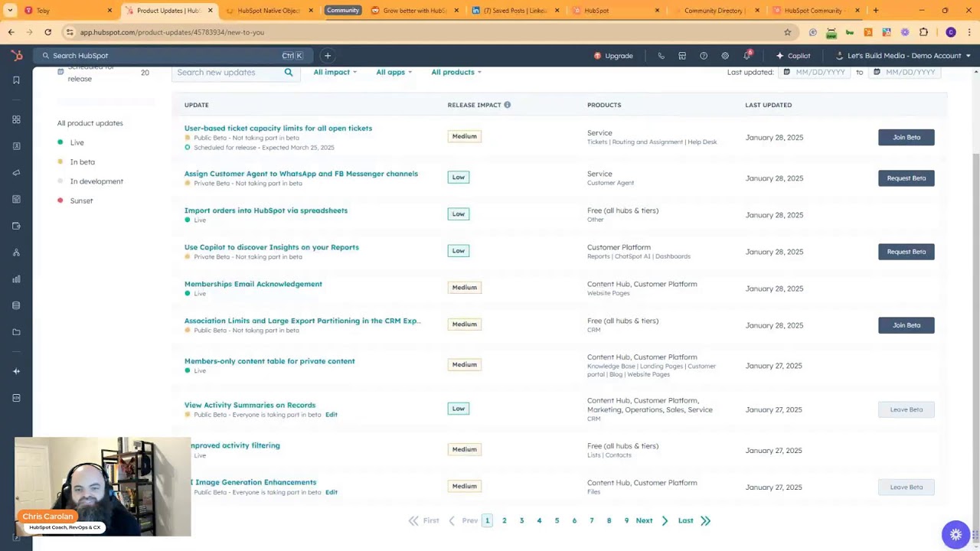The image size is (980, 551).
Task: Click Request Beta for Assign Customer Agent
Action: pyautogui.click(x=906, y=178)
